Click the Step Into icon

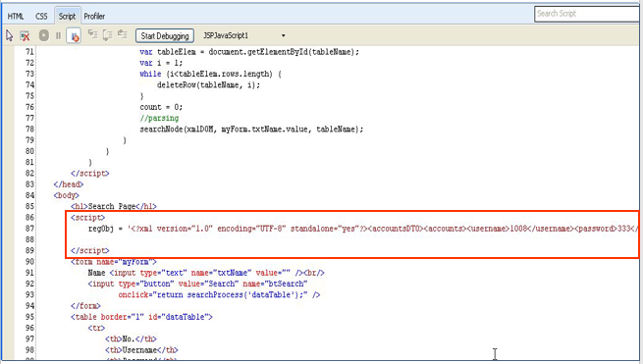[x=93, y=35]
